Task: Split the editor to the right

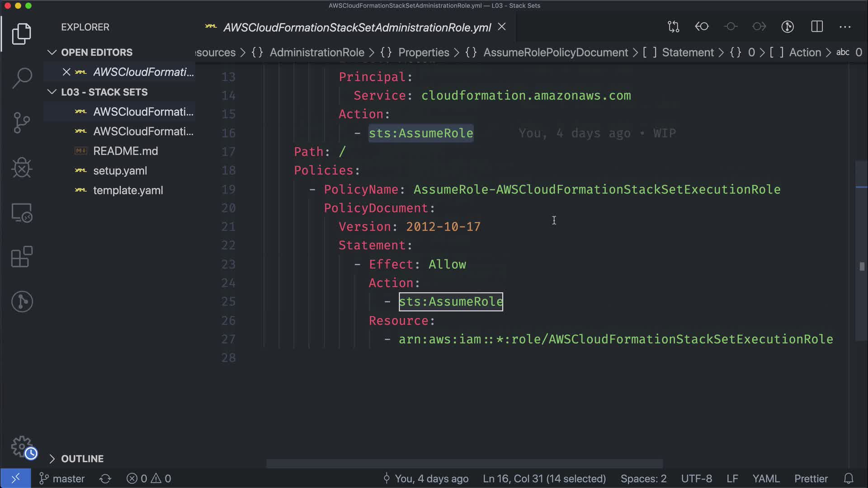Action: (817, 27)
